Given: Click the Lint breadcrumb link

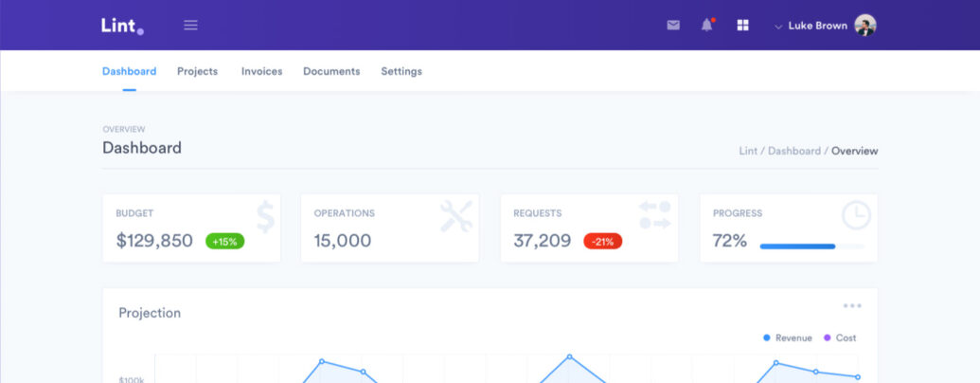Looking at the screenshot, I should pos(748,151).
